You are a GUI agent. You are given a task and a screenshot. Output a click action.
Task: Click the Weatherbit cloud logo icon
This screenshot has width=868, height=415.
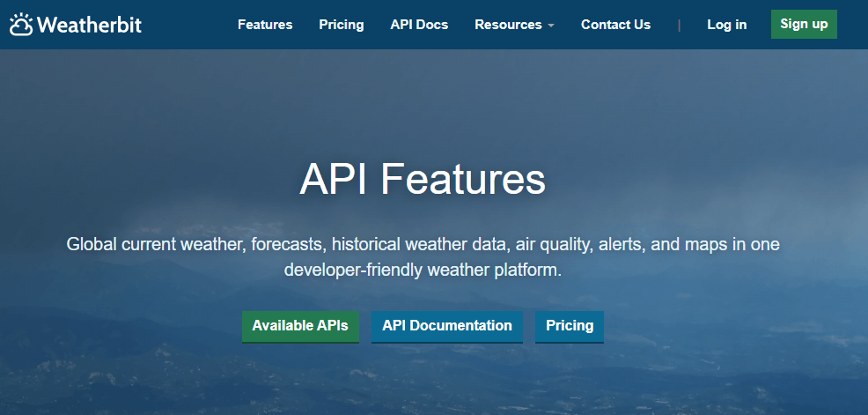21,25
